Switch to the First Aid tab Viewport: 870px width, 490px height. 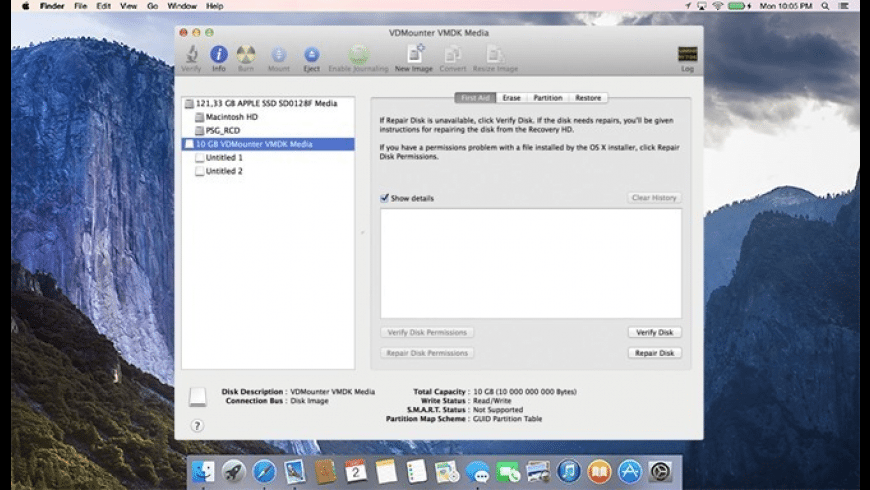[476, 98]
